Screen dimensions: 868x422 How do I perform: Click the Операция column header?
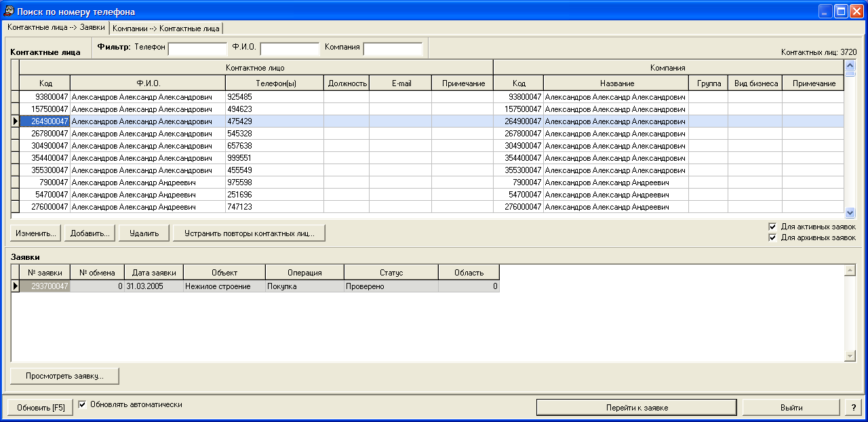coord(304,273)
